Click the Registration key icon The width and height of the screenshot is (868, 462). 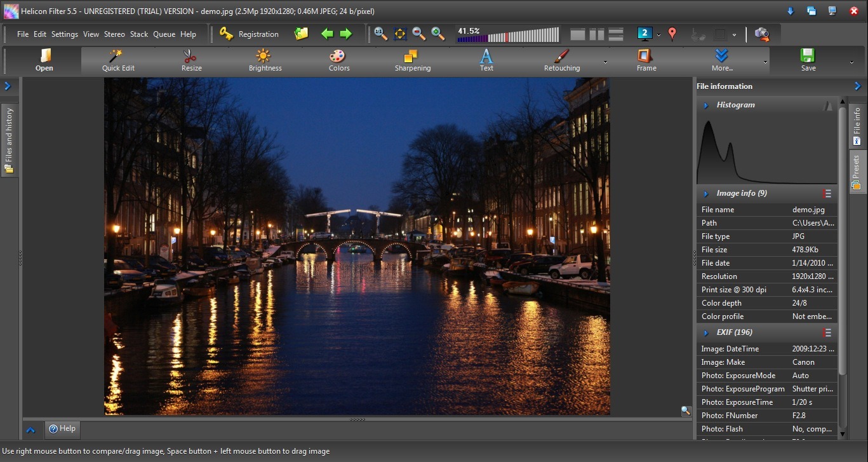point(226,34)
